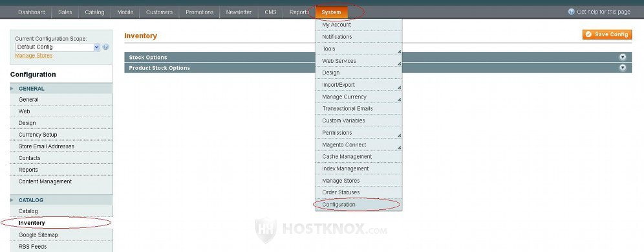Select My Account in System menu
The width and height of the screenshot is (644, 252).
pos(359,25)
